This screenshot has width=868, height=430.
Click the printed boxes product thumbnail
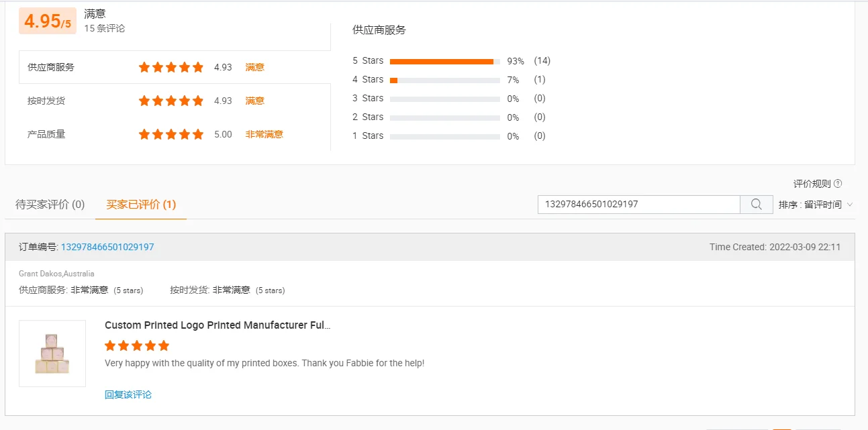click(52, 354)
